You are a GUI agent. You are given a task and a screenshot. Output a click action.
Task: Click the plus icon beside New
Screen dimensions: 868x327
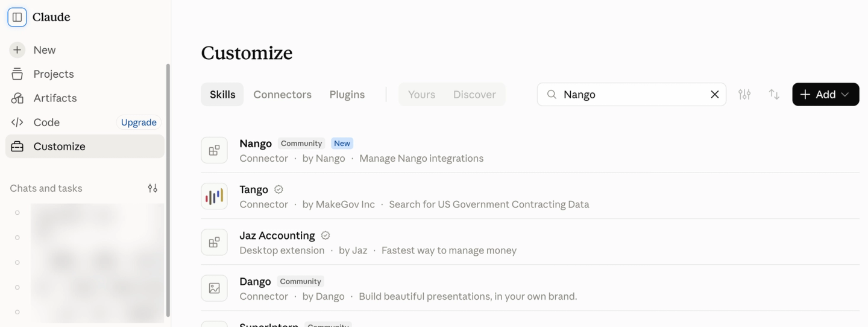[17, 50]
